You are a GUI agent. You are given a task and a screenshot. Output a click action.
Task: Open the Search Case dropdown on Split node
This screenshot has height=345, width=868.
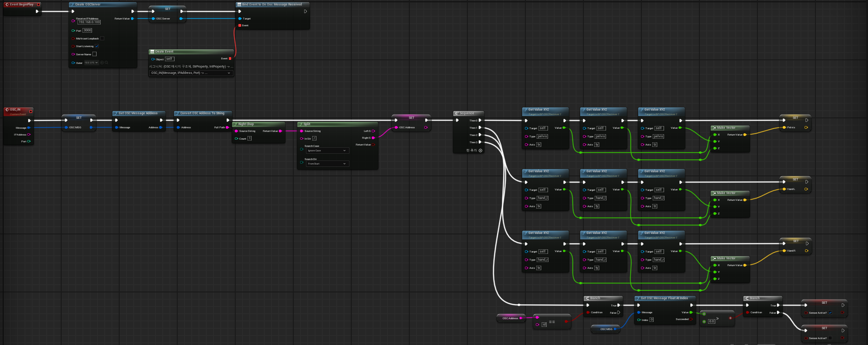pos(327,151)
